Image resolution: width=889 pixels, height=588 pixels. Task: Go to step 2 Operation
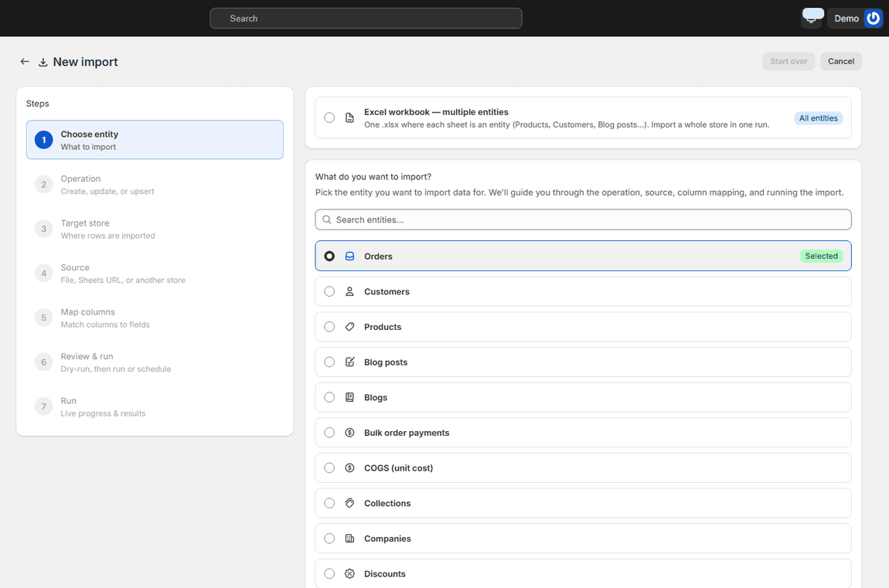click(155, 184)
